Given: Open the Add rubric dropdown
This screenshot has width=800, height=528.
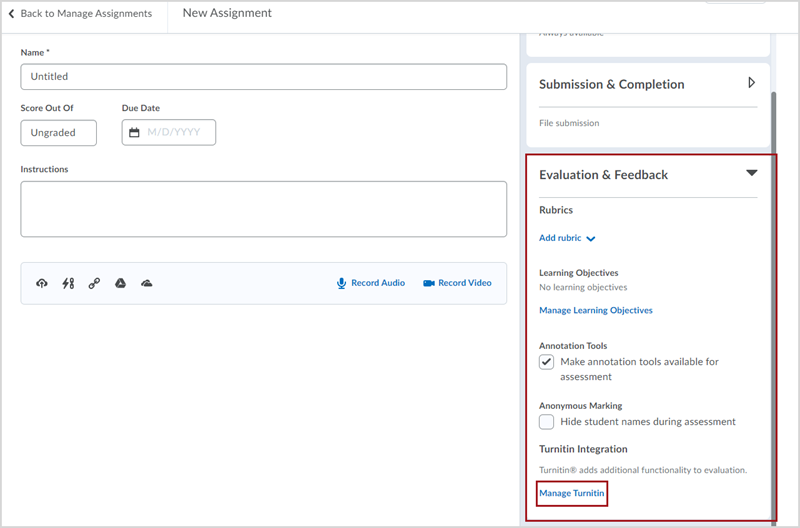Looking at the screenshot, I should click(x=567, y=238).
